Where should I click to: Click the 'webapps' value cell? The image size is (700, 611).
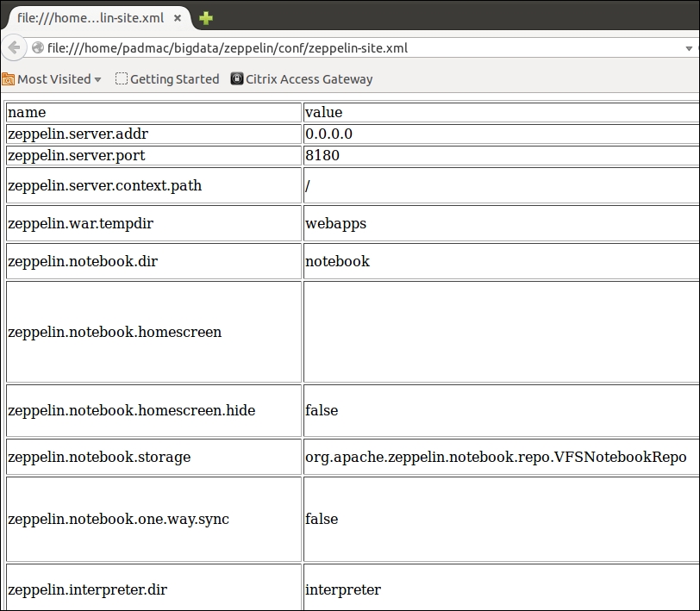click(502, 223)
